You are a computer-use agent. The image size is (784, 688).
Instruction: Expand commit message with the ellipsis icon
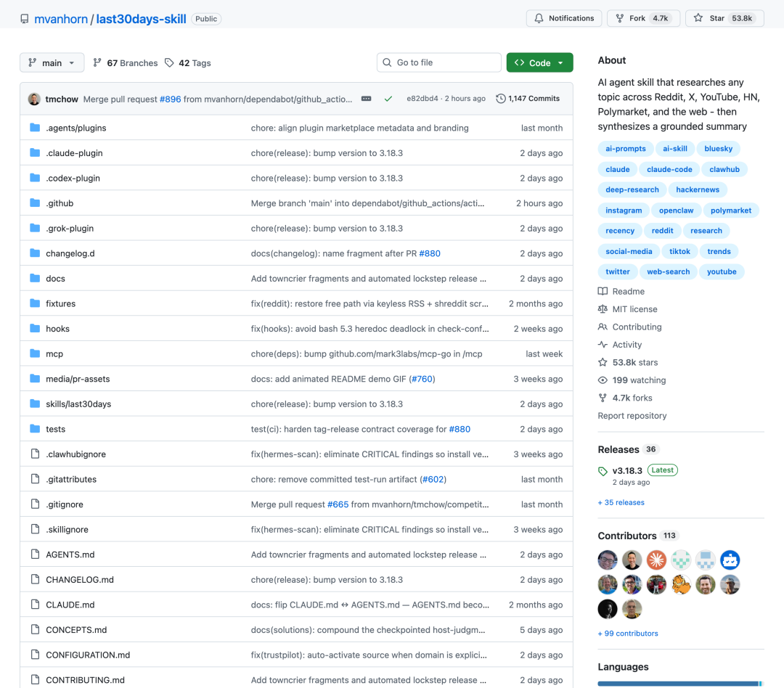pyautogui.click(x=367, y=99)
